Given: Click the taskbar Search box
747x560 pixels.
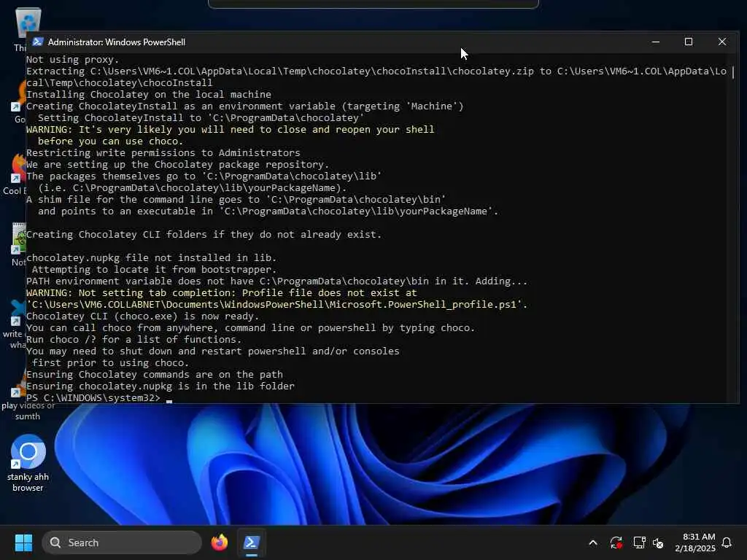Looking at the screenshot, I should pyautogui.click(x=122, y=542).
